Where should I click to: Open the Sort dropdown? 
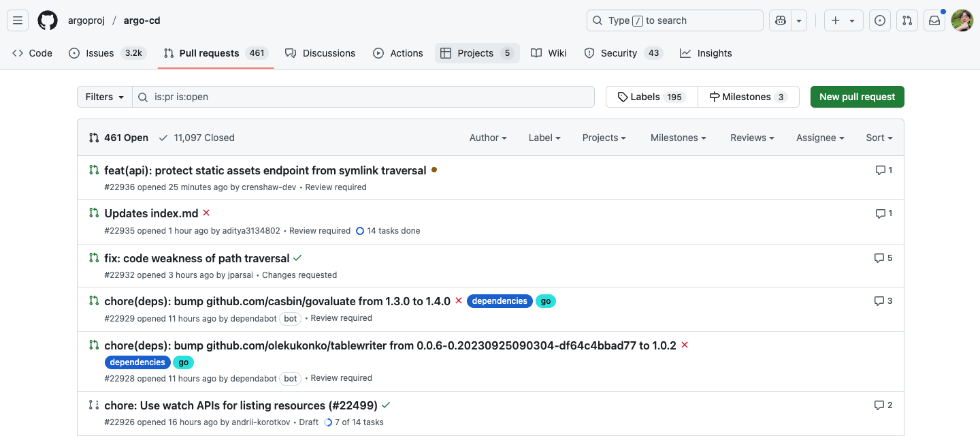coord(879,138)
